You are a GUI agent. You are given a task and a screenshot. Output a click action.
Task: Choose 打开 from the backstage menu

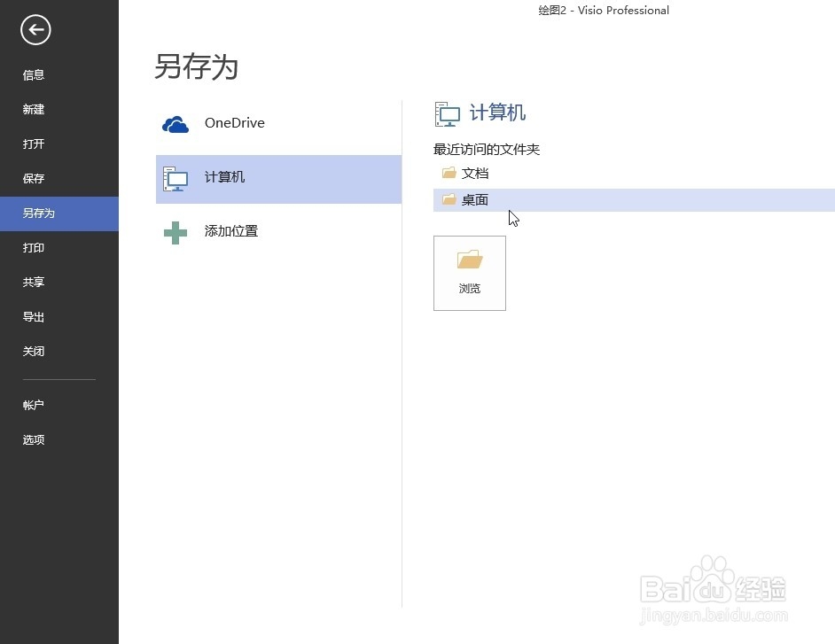click(59, 144)
